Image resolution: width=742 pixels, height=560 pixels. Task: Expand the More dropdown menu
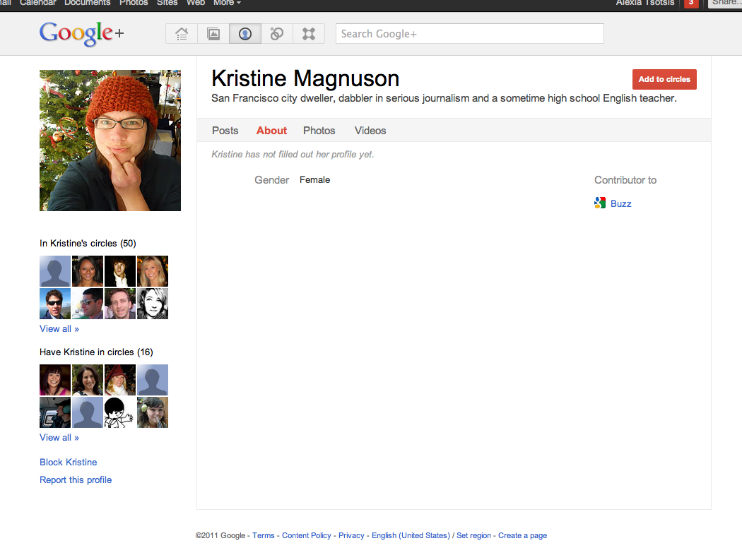(227, 3)
